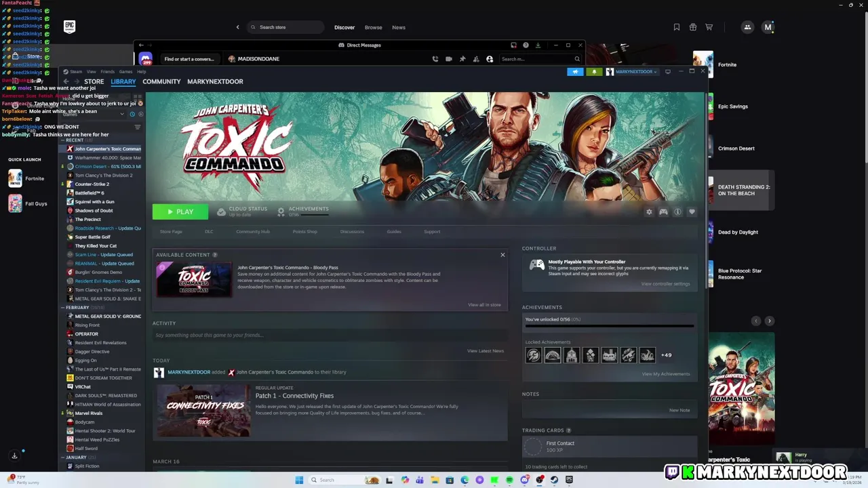Open controller layout icon beside settings gear

point(663,212)
